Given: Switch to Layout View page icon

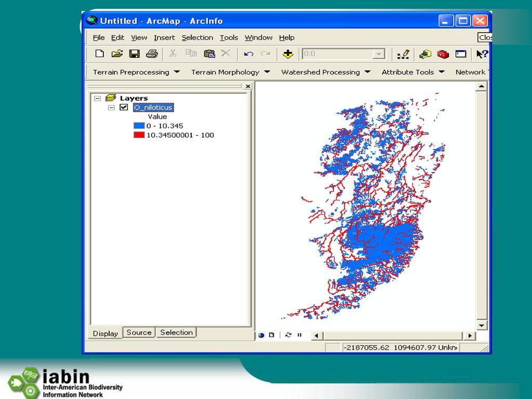Looking at the screenshot, I should (271, 335).
